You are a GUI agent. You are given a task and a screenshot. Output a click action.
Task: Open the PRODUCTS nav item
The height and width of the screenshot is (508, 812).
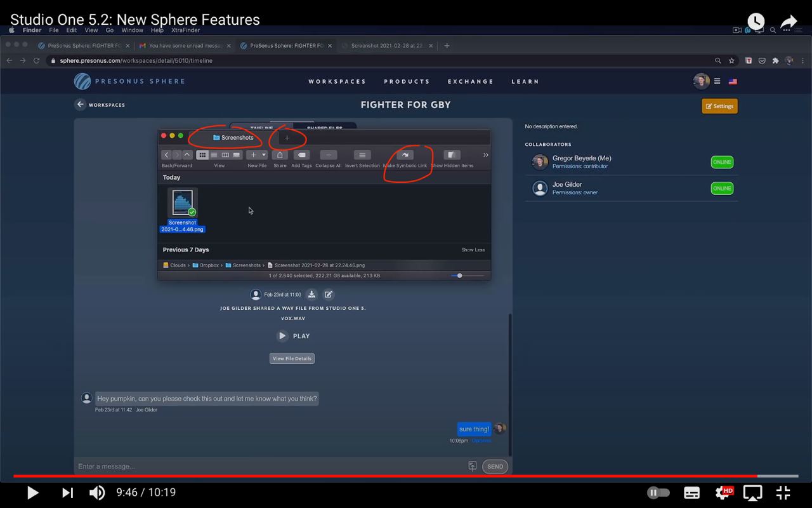[x=407, y=81]
